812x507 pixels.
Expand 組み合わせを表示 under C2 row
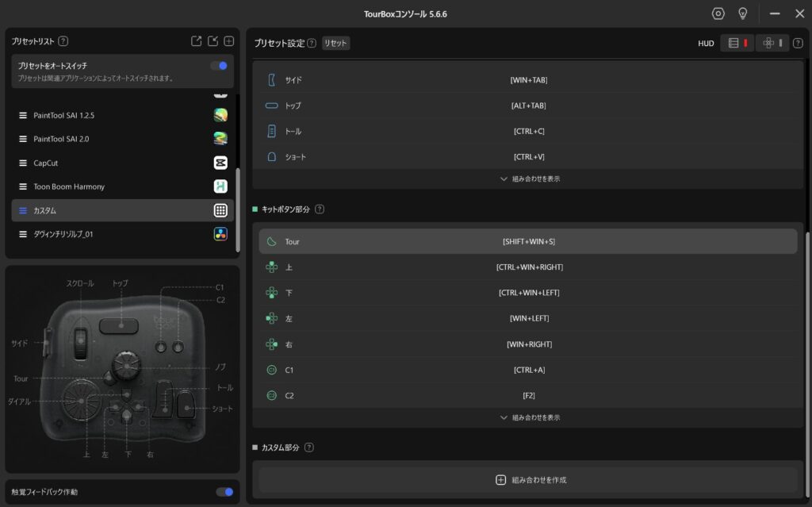click(x=530, y=417)
